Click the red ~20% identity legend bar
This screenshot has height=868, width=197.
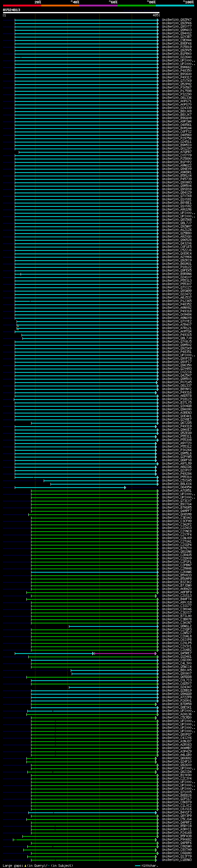coord(22,6)
